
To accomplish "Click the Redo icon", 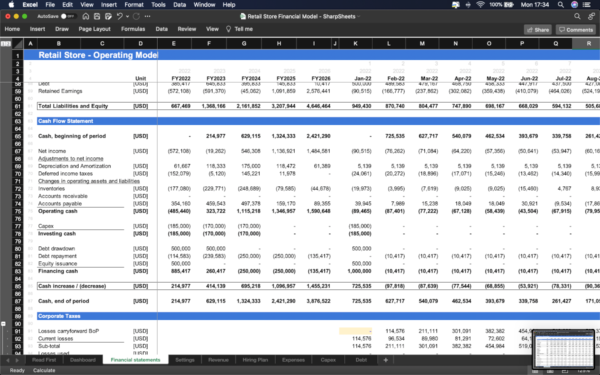I will tap(136, 16).
